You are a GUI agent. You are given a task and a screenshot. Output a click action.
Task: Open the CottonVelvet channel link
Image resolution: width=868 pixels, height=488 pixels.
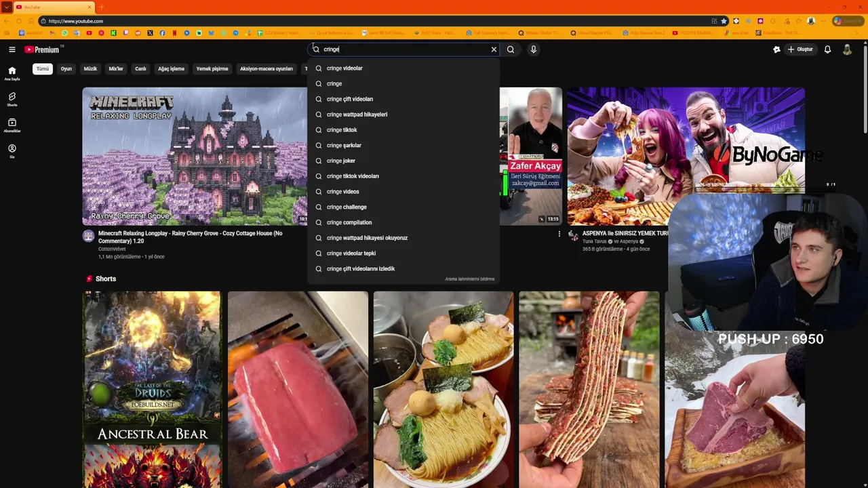(112, 249)
